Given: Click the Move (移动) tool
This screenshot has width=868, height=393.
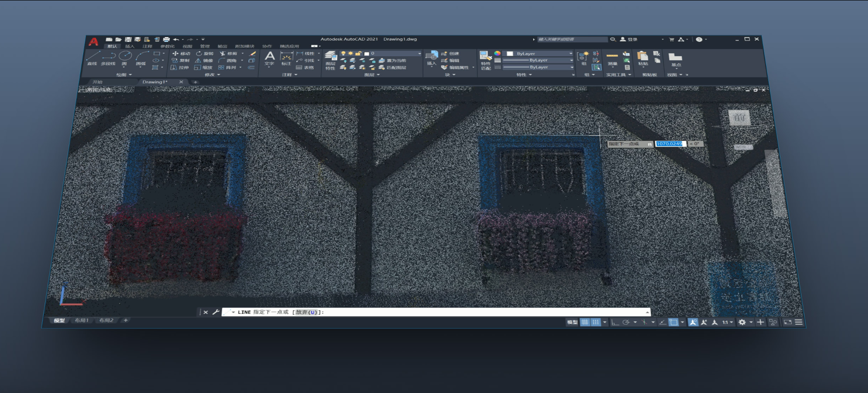Looking at the screenshot, I should [181, 54].
